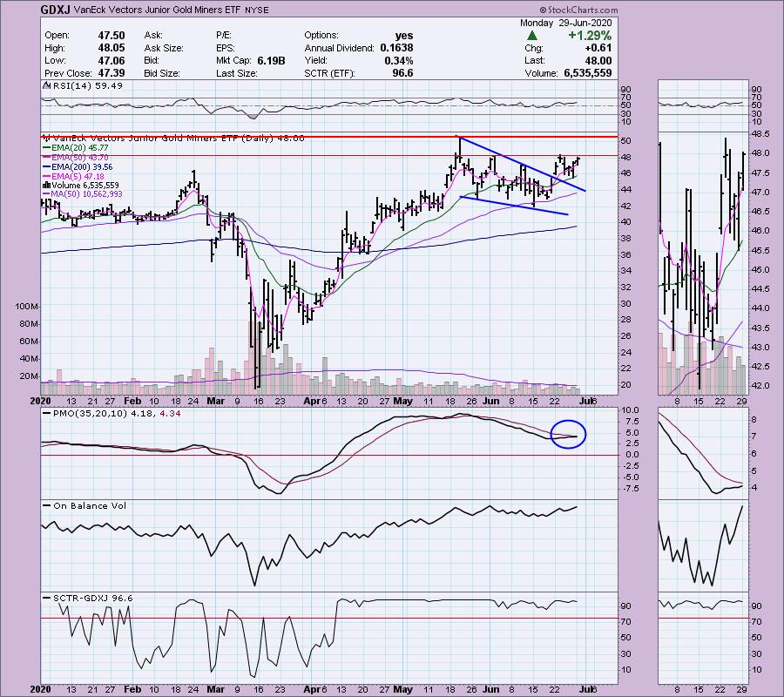
Task: Click the EPS label
Action: coord(226,48)
